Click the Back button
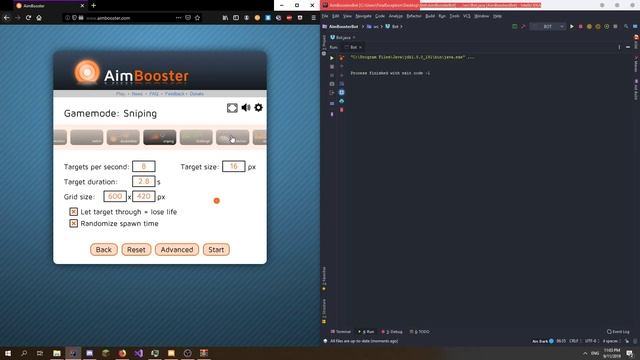 104,249
